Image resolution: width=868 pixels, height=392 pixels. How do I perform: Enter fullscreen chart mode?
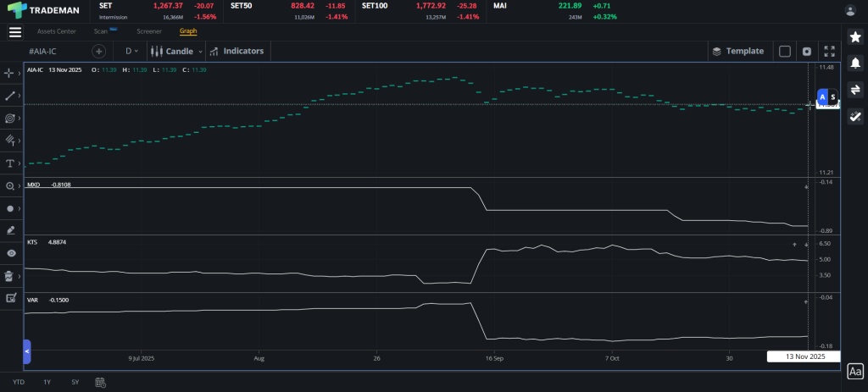[x=829, y=52]
